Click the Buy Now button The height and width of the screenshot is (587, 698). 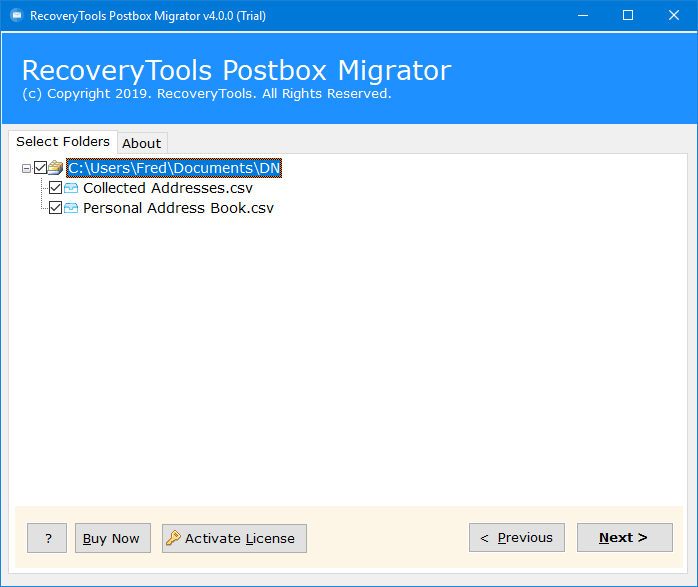pos(113,538)
